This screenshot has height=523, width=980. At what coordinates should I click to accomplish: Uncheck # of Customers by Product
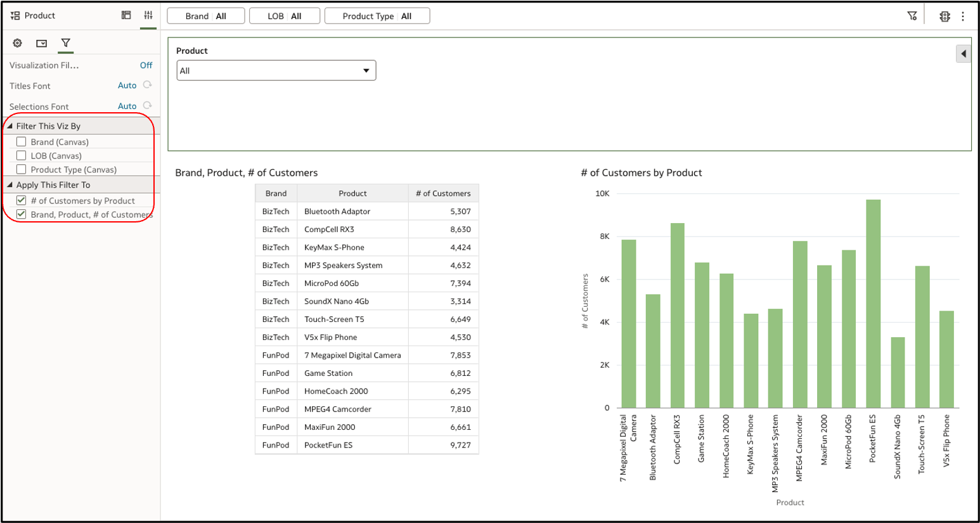[21, 200]
